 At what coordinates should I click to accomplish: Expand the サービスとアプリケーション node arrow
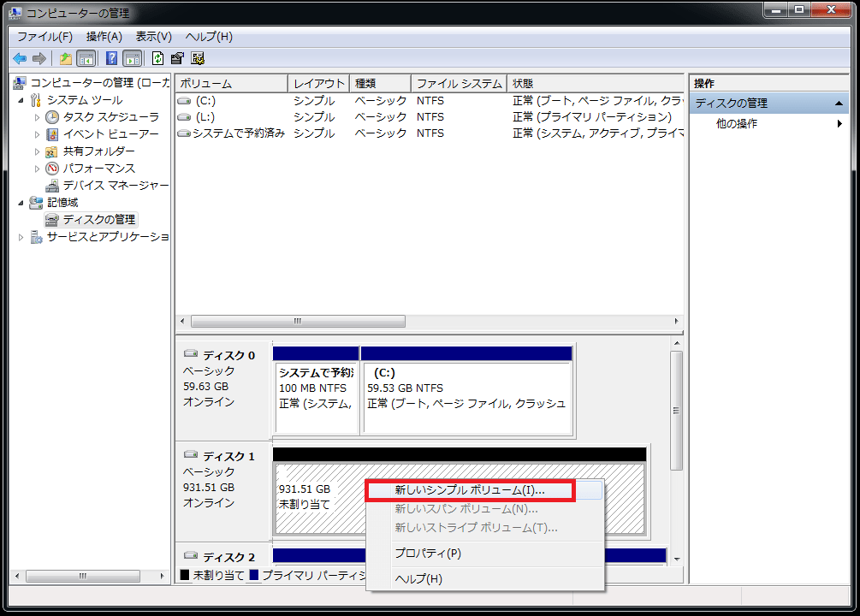click(21, 238)
